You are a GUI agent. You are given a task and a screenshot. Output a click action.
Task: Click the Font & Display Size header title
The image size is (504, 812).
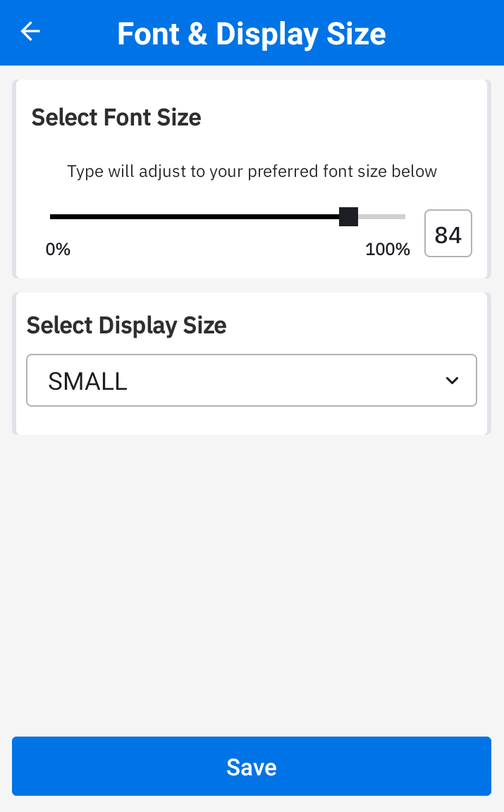tap(252, 34)
